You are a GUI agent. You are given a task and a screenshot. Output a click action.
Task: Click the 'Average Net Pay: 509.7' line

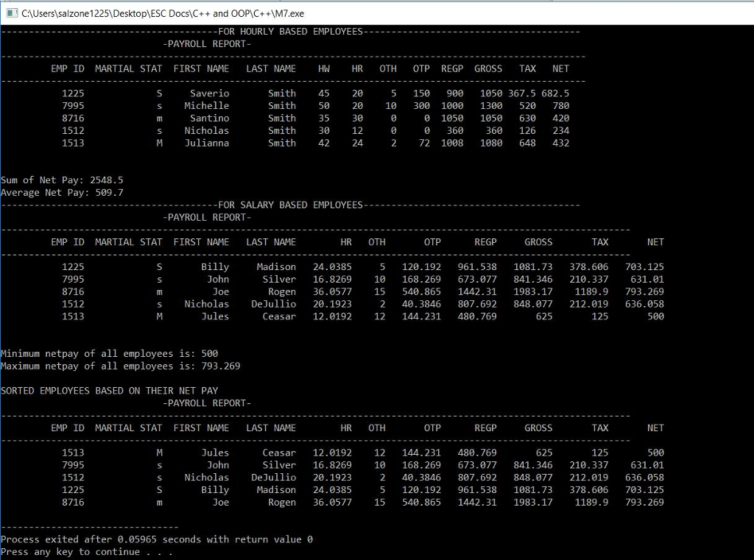(x=62, y=193)
